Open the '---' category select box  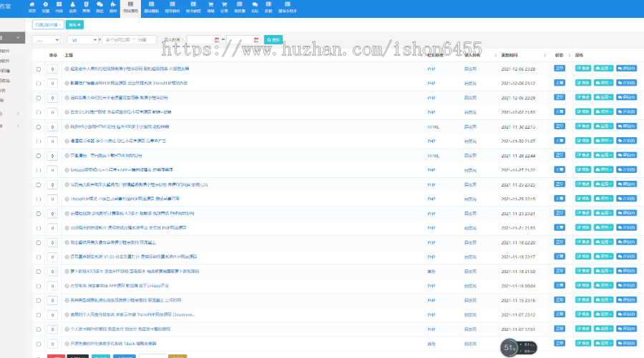(47, 40)
